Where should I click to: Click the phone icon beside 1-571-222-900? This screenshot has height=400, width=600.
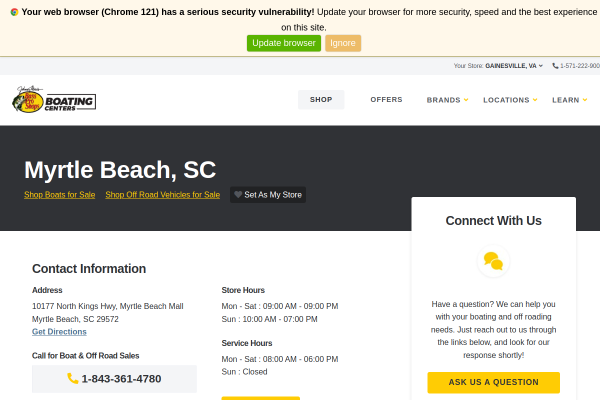click(x=555, y=66)
